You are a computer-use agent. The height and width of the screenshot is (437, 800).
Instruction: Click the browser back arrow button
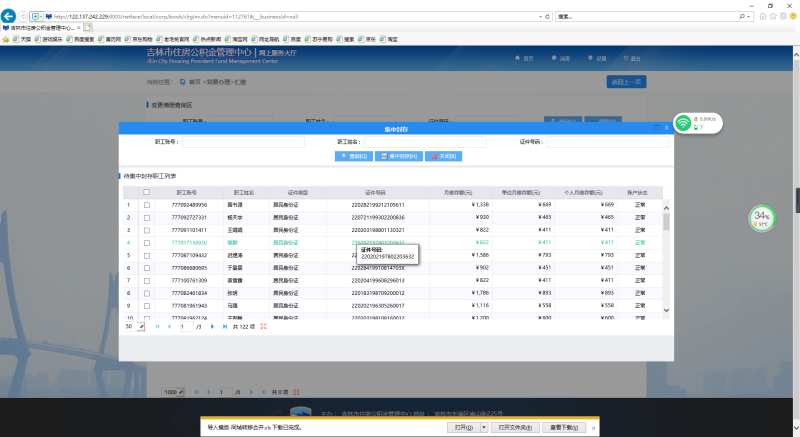click(x=8, y=16)
